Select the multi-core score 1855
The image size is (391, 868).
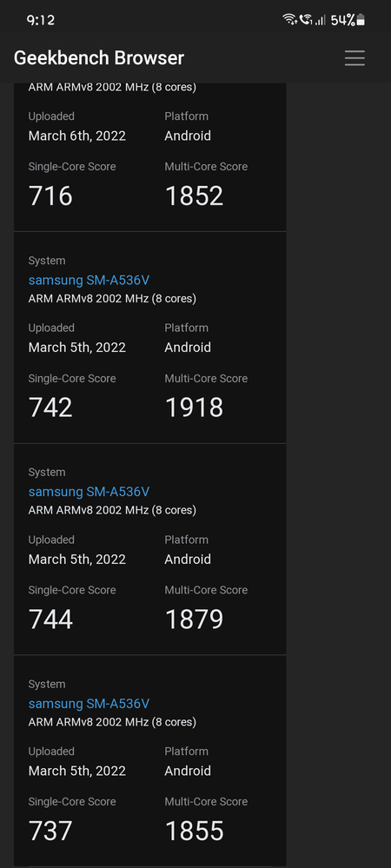(x=194, y=831)
